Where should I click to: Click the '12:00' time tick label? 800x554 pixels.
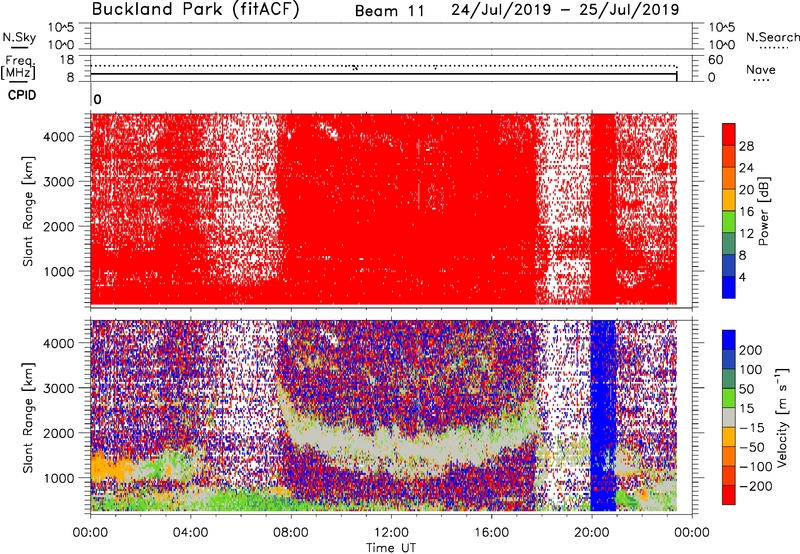391,533
